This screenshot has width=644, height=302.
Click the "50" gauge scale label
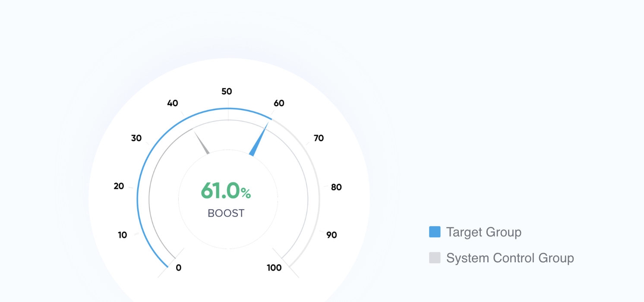(227, 91)
